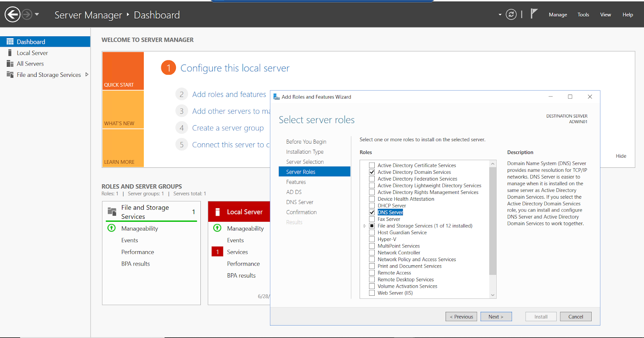This screenshot has width=644, height=338.
Task: Click Create a server group link
Action: [x=228, y=128]
